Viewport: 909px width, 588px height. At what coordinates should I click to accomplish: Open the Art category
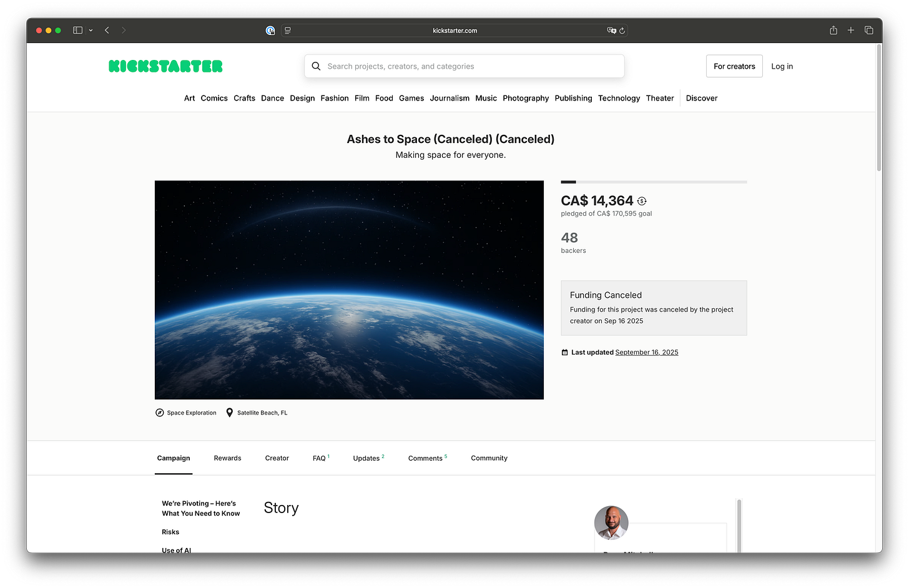pyautogui.click(x=189, y=98)
